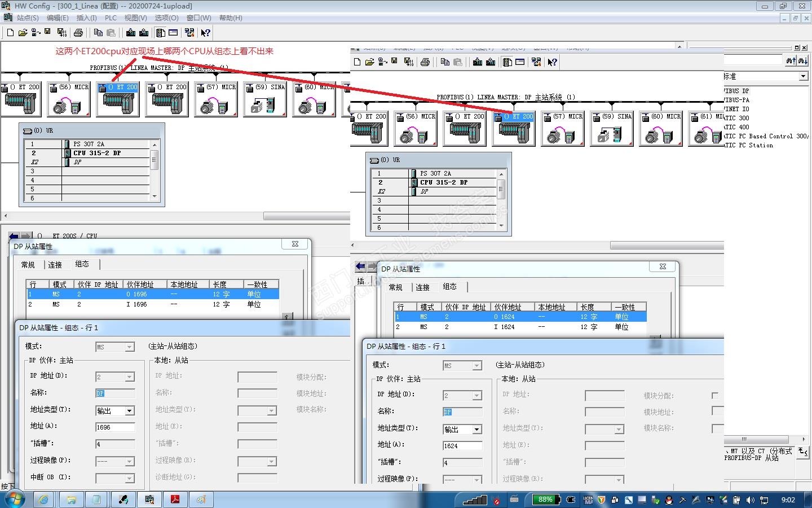Switch to 常规 tab above the 1696 table
Screen dimensions: 812x508
click(28, 265)
